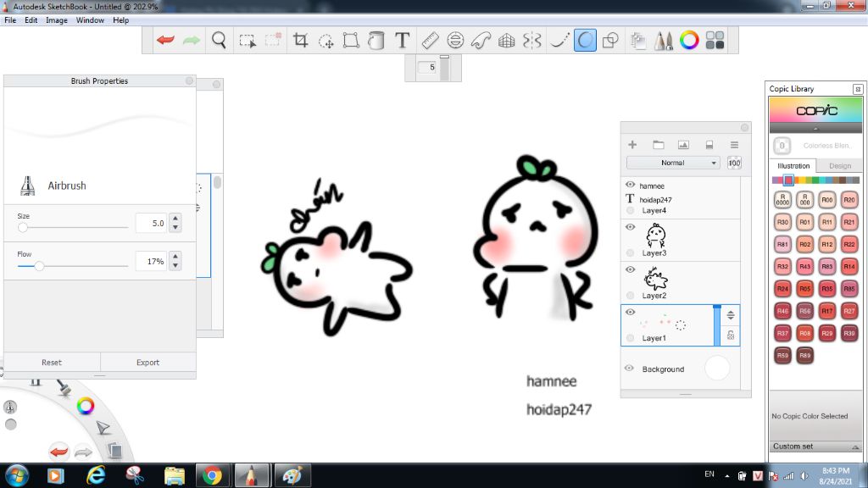Select the rectangular Selection tool

click(x=248, y=41)
